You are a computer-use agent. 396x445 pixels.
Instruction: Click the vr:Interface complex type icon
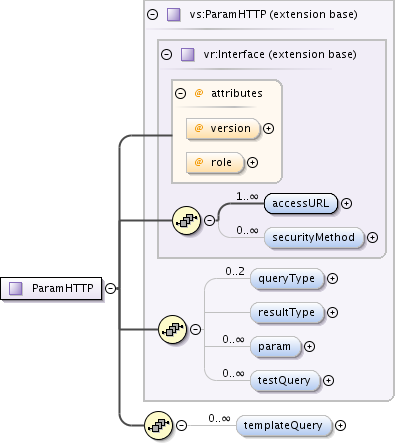(x=187, y=54)
